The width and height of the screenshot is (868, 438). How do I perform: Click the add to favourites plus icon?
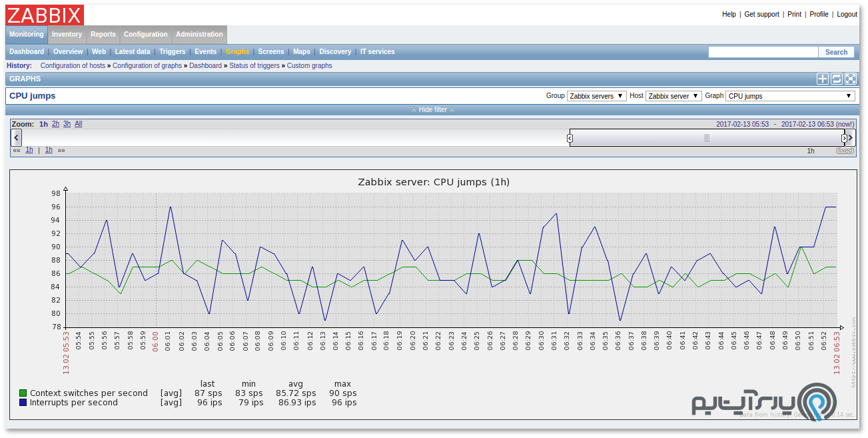tap(823, 79)
